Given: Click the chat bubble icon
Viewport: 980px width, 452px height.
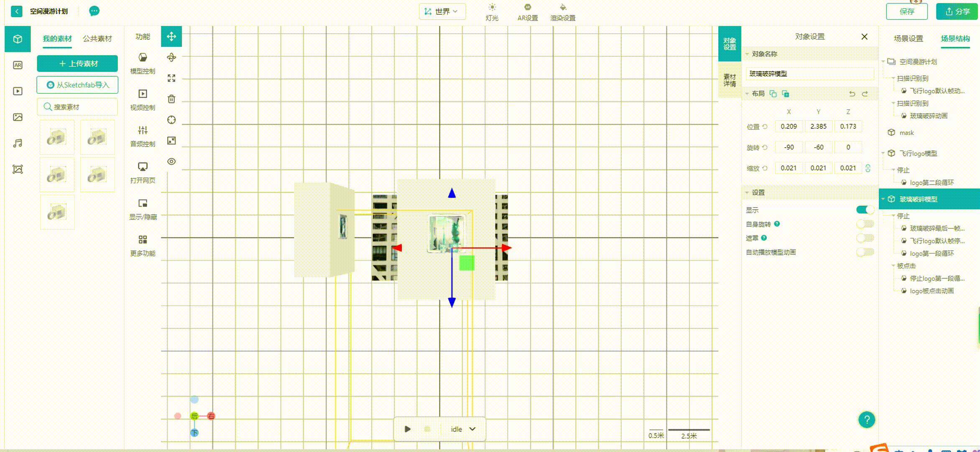Looking at the screenshot, I should point(94,11).
